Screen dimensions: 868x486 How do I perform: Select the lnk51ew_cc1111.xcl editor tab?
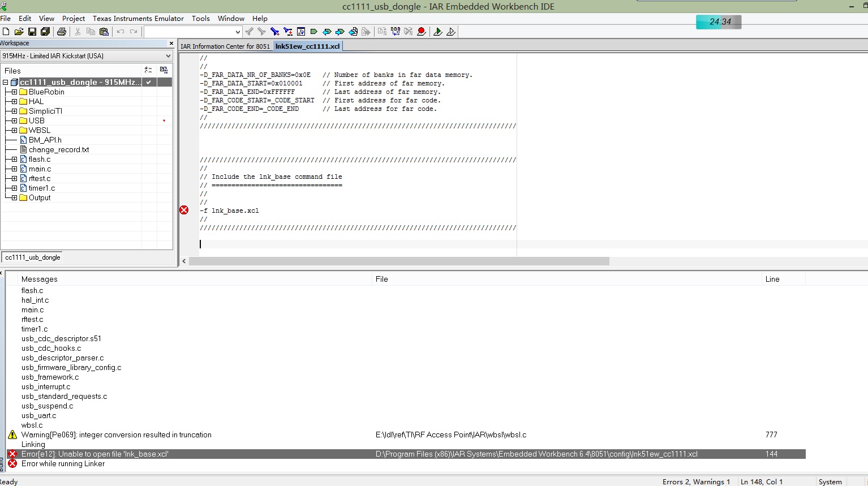(308, 46)
